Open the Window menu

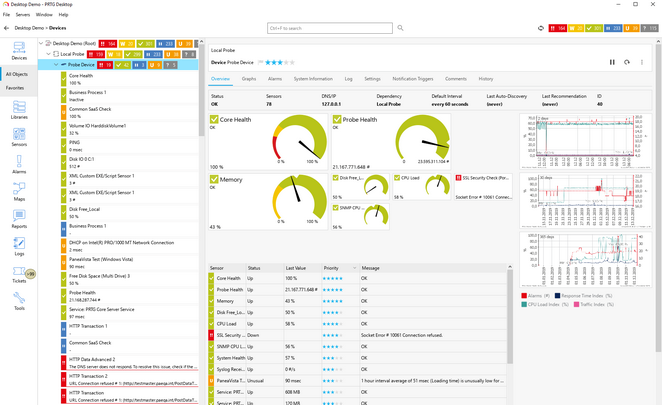tap(44, 14)
